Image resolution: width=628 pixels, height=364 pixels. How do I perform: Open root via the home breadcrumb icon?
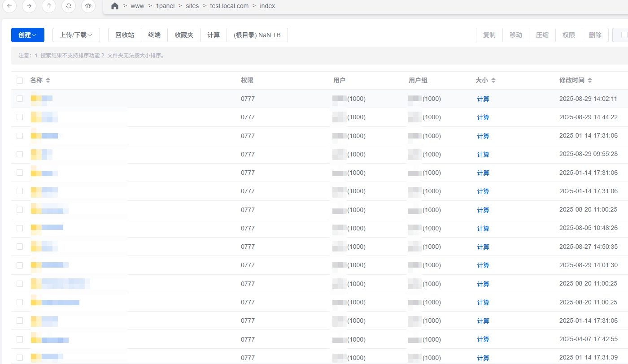(115, 6)
